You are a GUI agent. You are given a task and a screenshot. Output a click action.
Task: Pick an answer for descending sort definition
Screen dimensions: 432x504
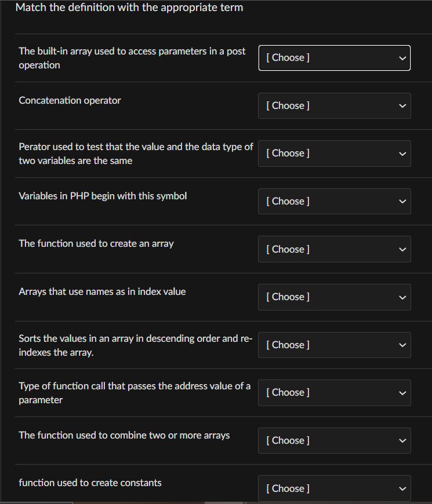(334, 345)
